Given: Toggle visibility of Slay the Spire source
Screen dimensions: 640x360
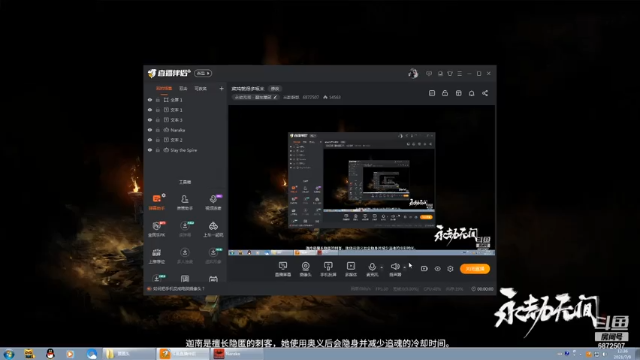Looking at the screenshot, I should pyautogui.click(x=150, y=150).
